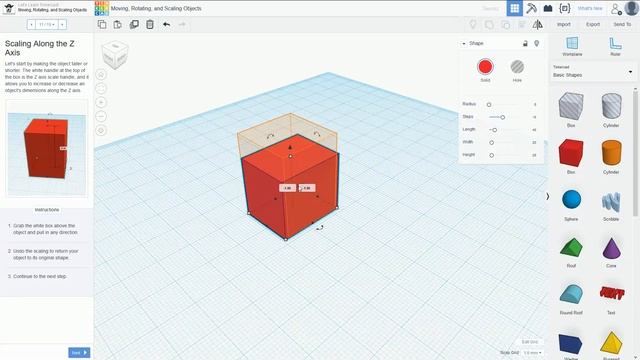Click the Show all lightbulb icon
The image size is (640, 360).
tap(473, 24)
